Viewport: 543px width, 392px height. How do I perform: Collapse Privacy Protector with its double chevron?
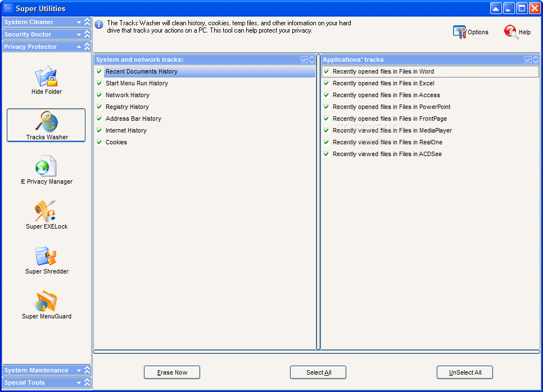(87, 47)
